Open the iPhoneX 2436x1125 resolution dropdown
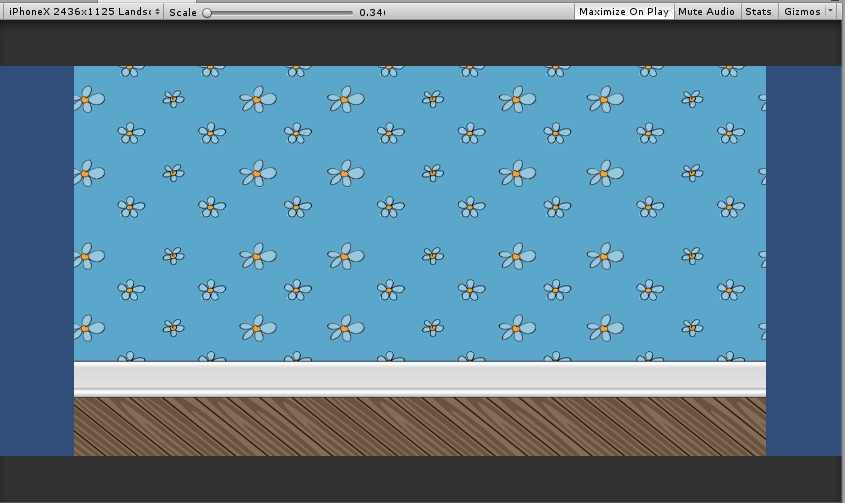845x503 pixels. (80, 12)
